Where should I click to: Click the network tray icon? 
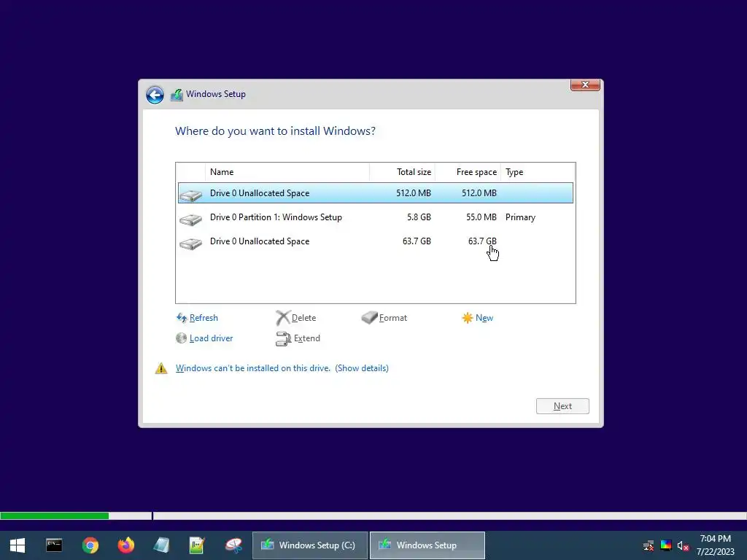click(x=649, y=545)
